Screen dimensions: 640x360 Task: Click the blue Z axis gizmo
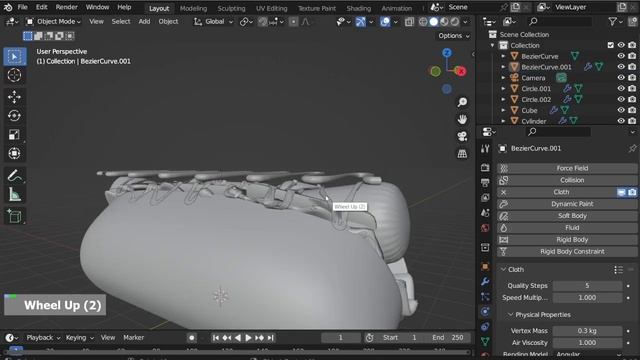coord(447,53)
